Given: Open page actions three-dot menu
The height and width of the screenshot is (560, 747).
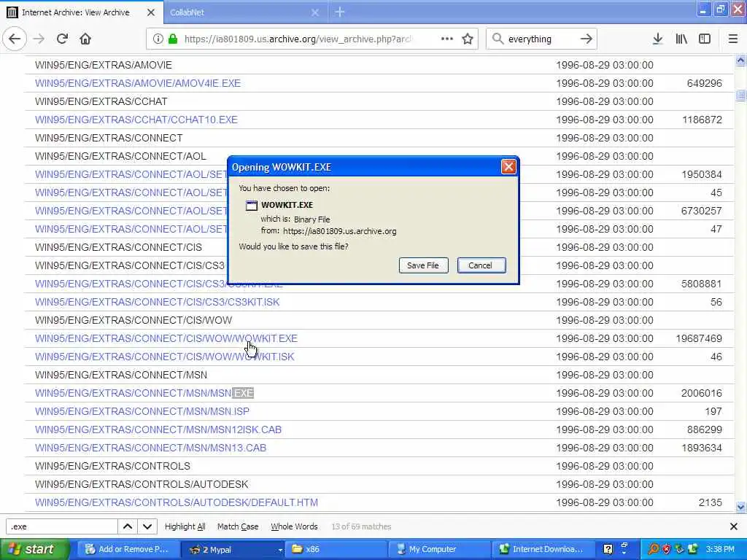Looking at the screenshot, I should [x=447, y=39].
